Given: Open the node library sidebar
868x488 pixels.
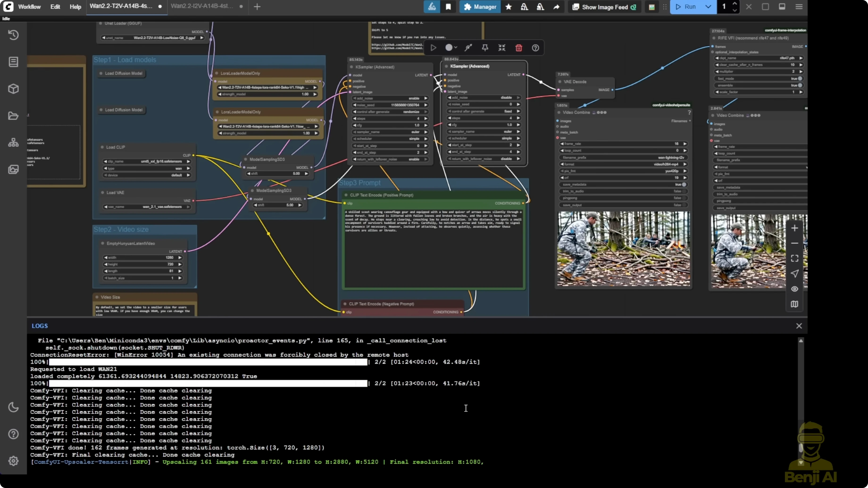Looking at the screenshot, I should [x=13, y=62].
